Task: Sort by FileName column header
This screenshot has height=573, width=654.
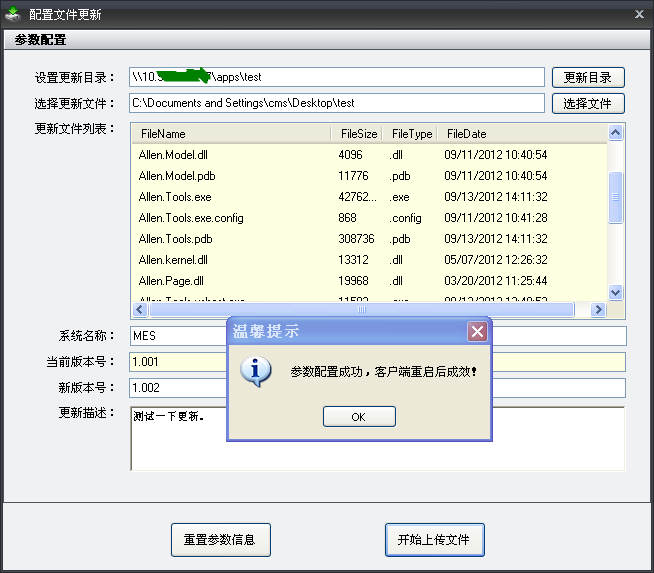Action: (x=231, y=134)
